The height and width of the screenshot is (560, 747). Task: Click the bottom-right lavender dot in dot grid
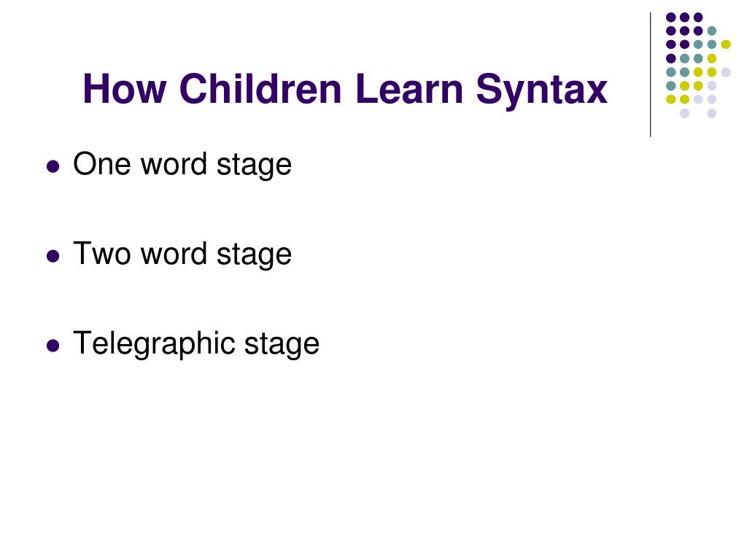(712, 113)
